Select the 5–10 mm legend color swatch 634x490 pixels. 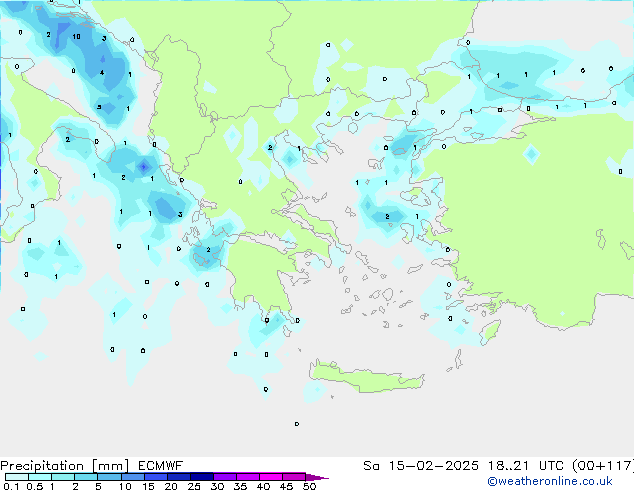pos(109,477)
